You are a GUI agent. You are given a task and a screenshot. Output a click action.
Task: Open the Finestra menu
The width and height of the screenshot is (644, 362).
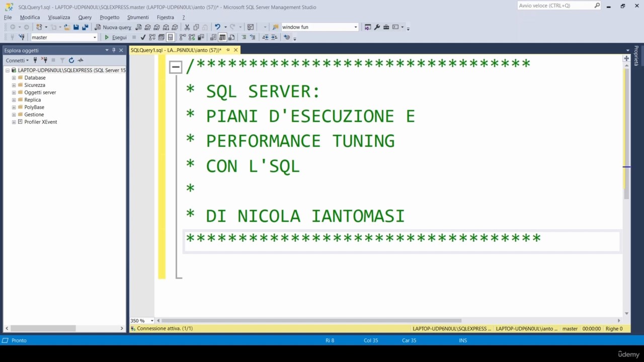tap(166, 17)
